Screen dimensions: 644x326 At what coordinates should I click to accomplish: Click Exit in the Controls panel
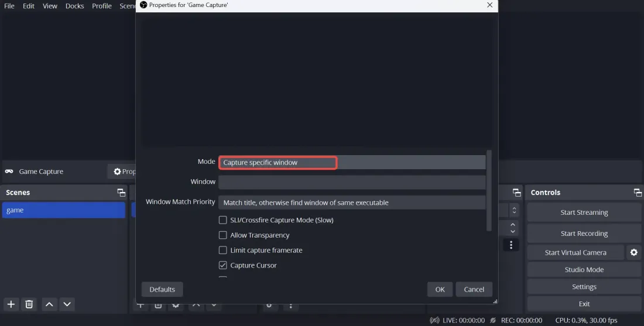(x=584, y=304)
